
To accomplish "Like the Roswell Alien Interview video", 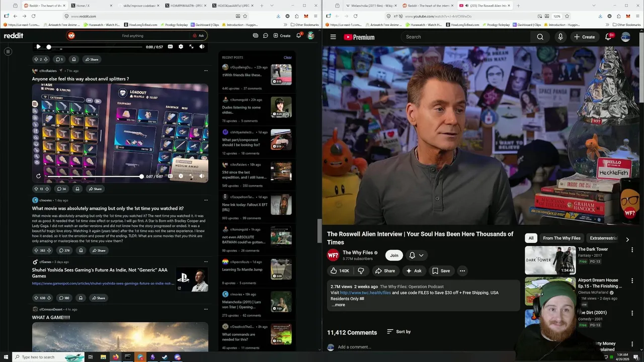I will [340, 270].
